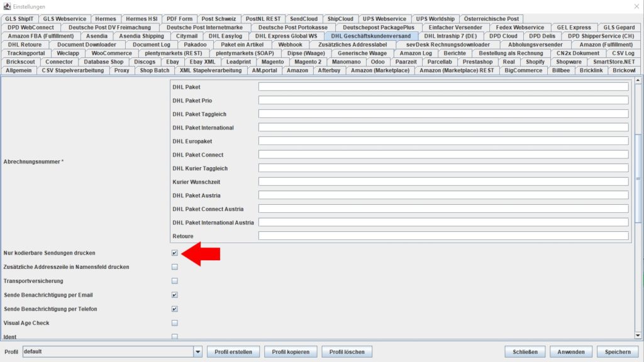Click the DHL Paket Connect input field

443,155
